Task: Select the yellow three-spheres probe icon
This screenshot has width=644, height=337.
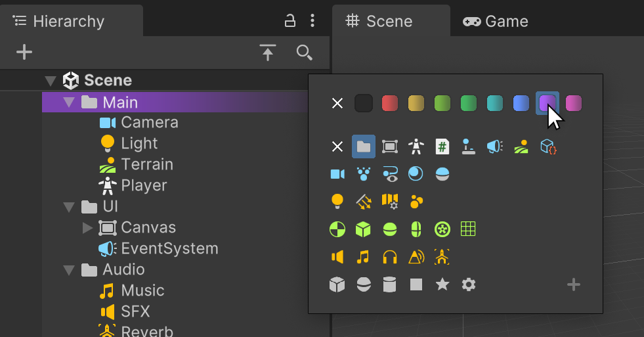Action: pos(416,202)
